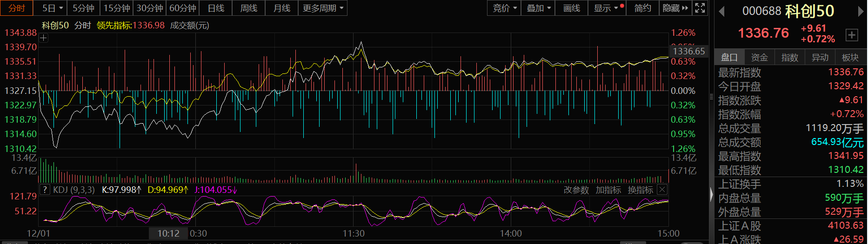
Task: Open the 竞价 dropdown
Action: [x=504, y=8]
